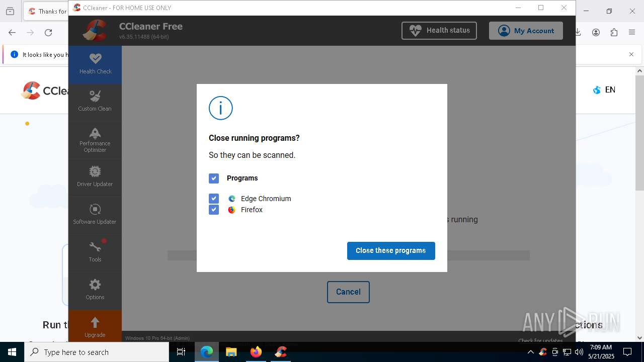Click Close these programs button

pos(391,251)
